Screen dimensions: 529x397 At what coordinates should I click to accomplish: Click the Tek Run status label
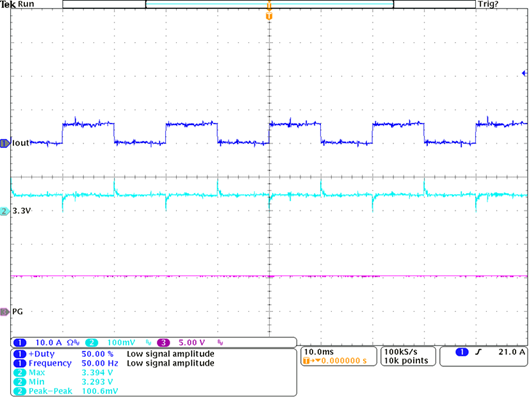(17, 4)
